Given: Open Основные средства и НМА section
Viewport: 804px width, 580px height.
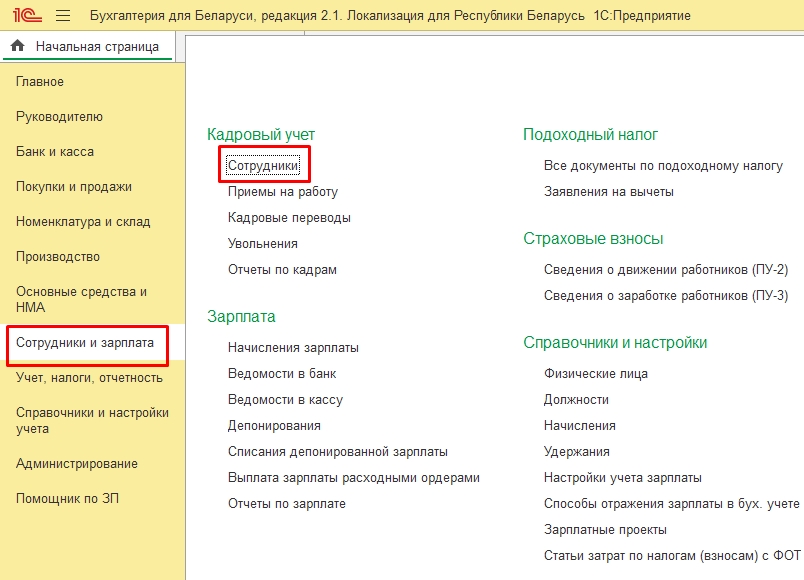Looking at the screenshot, I should click(x=82, y=299).
